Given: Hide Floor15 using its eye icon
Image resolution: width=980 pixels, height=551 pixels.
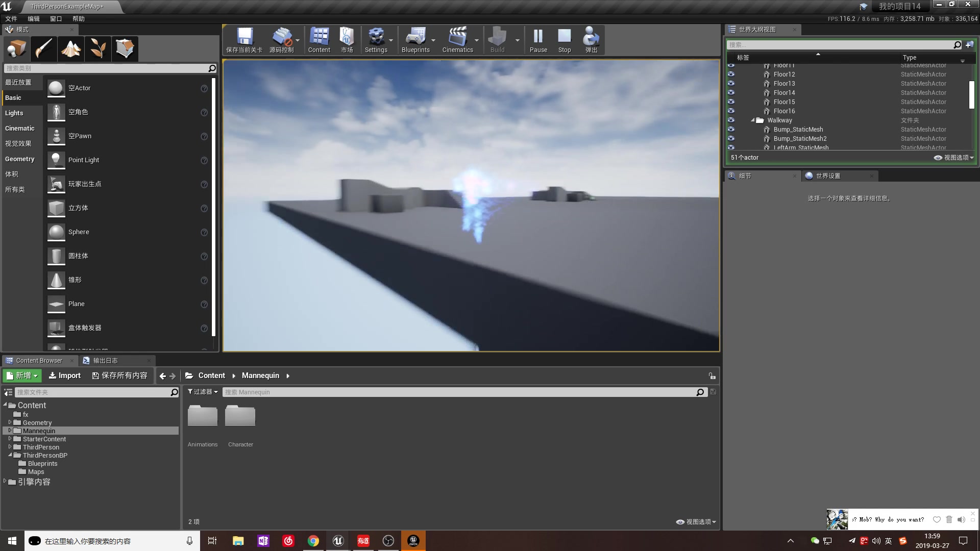Looking at the screenshot, I should (x=731, y=102).
